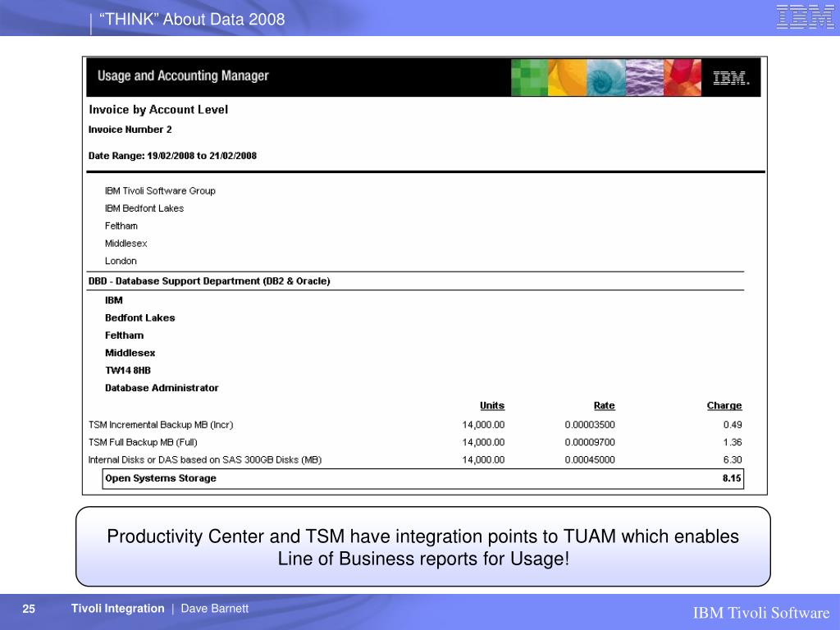The height and width of the screenshot is (630, 840).
Task: Click "DBD - Database Support Department" heading
Action: click(209, 281)
